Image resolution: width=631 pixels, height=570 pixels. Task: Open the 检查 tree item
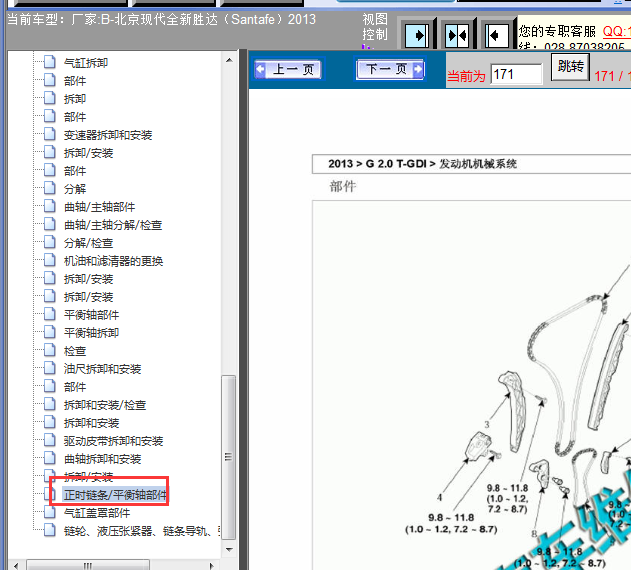pos(75,351)
